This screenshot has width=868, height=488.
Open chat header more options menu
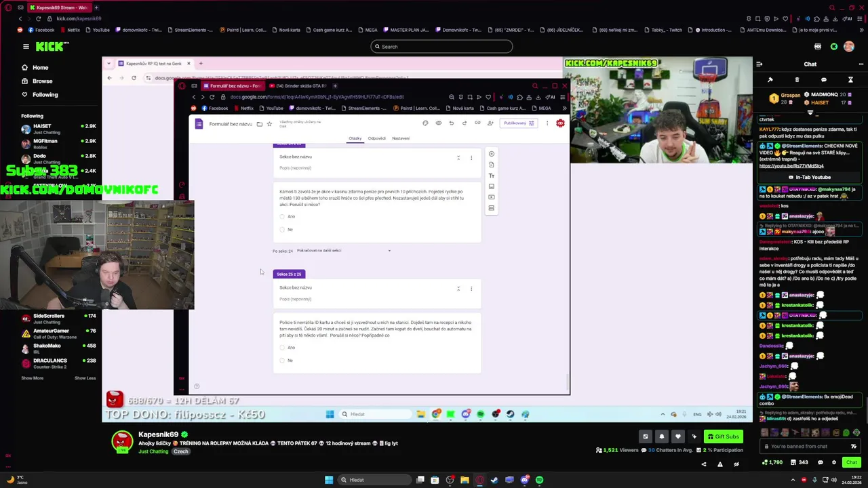(861, 64)
